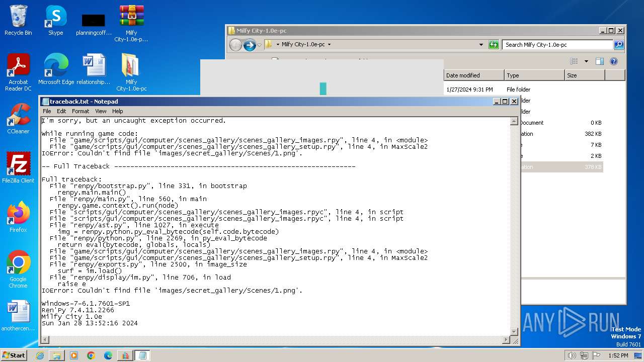Open the Milfy City-1.0e-pc desktop folder
This screenshot has width=644, height=362.
131,72
